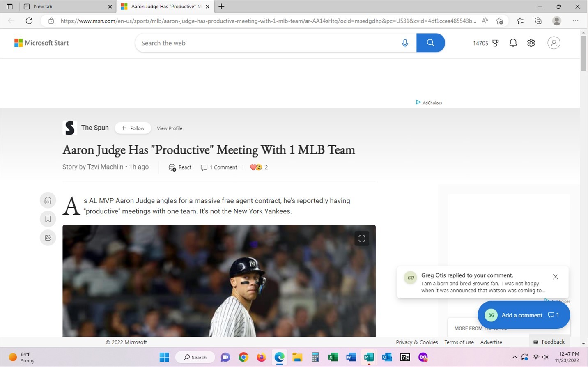Open notifications bell icon
The width and height of the screenshot is (588, 367).
point(513,43)
